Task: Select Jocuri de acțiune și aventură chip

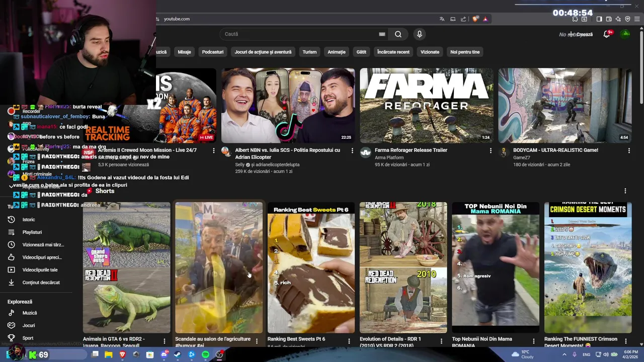Action: click(263, 52)
